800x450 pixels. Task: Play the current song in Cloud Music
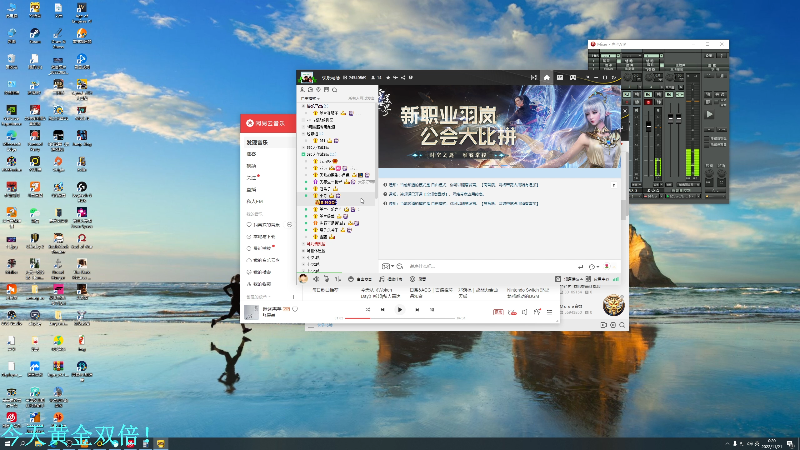[399, 309]
